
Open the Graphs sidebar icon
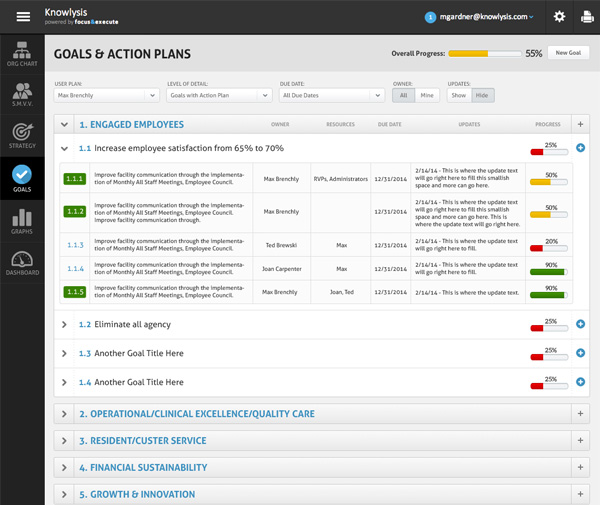[x=22, y=222]
